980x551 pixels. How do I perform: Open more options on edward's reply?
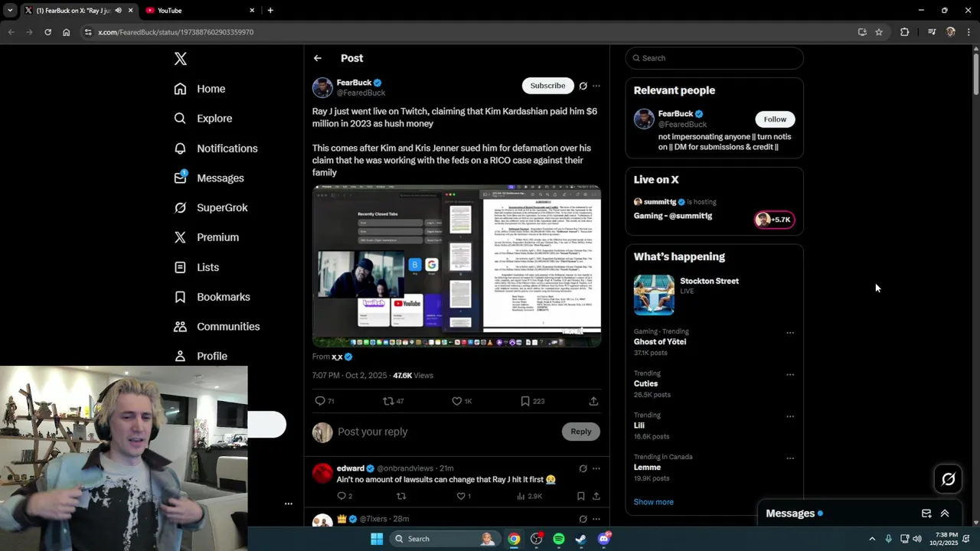596,468
